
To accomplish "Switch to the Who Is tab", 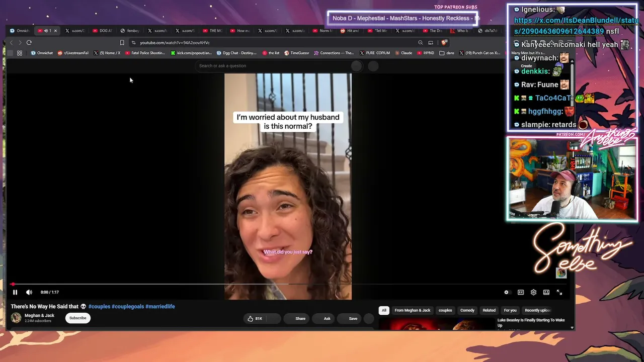I will 460,31.
